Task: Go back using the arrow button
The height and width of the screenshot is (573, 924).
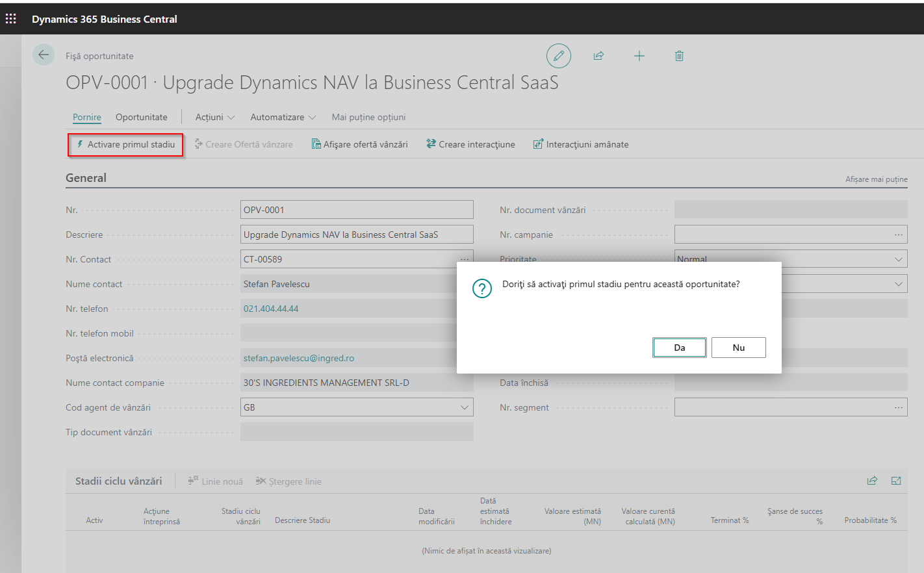Action: [44, 55]
